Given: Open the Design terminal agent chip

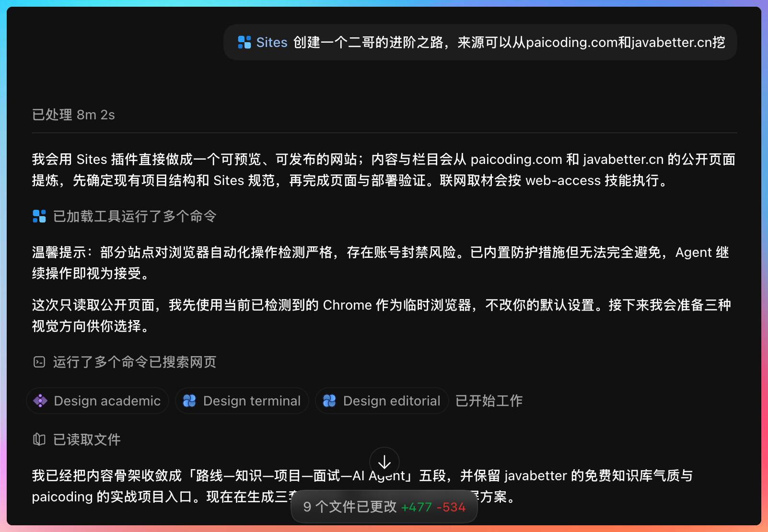Looking at the screenshot, I should 242,401.
